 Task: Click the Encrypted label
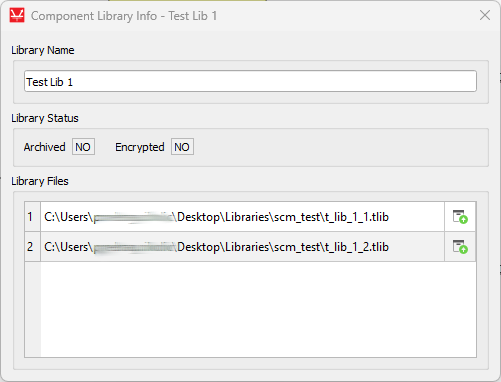pos(140,147)
